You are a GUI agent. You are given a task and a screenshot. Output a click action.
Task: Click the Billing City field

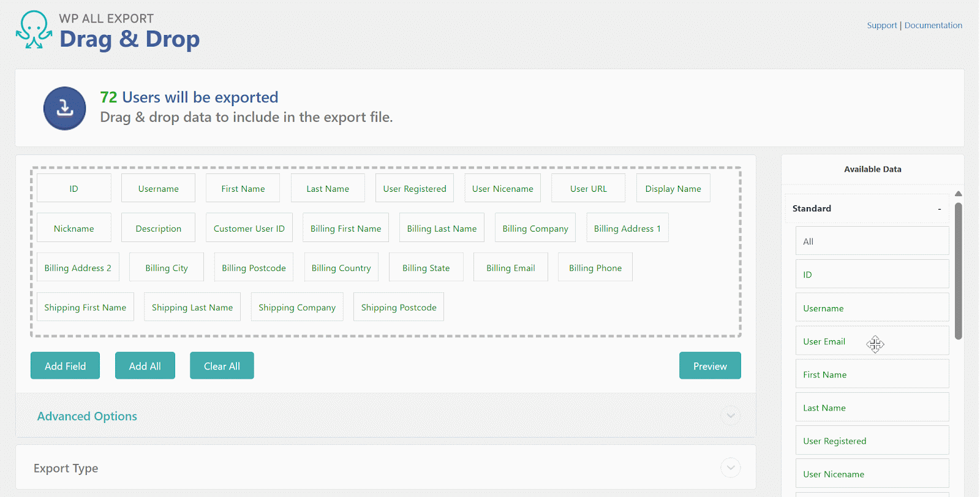click(x=167, y=267)
